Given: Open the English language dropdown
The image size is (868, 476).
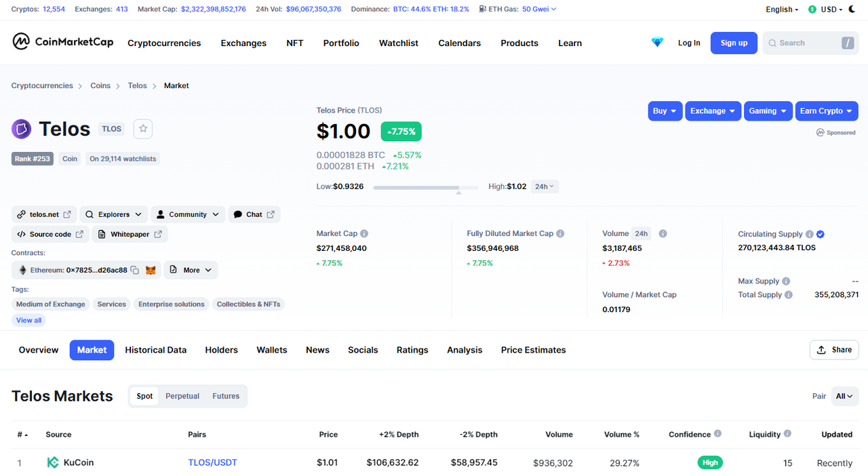Looking at the screenshot, I should pyautogui.click(x=782, y=9).
